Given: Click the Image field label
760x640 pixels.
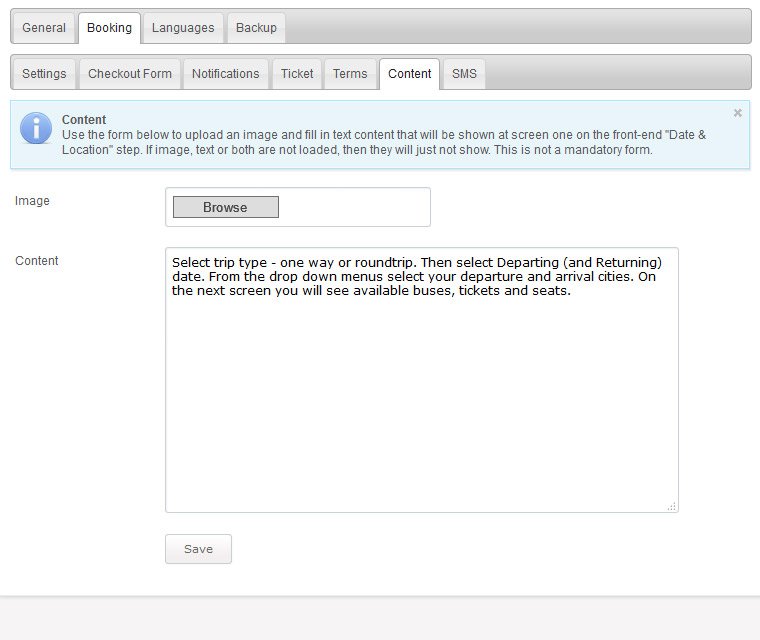Looking at the screenshot, I should click(32, 201).
